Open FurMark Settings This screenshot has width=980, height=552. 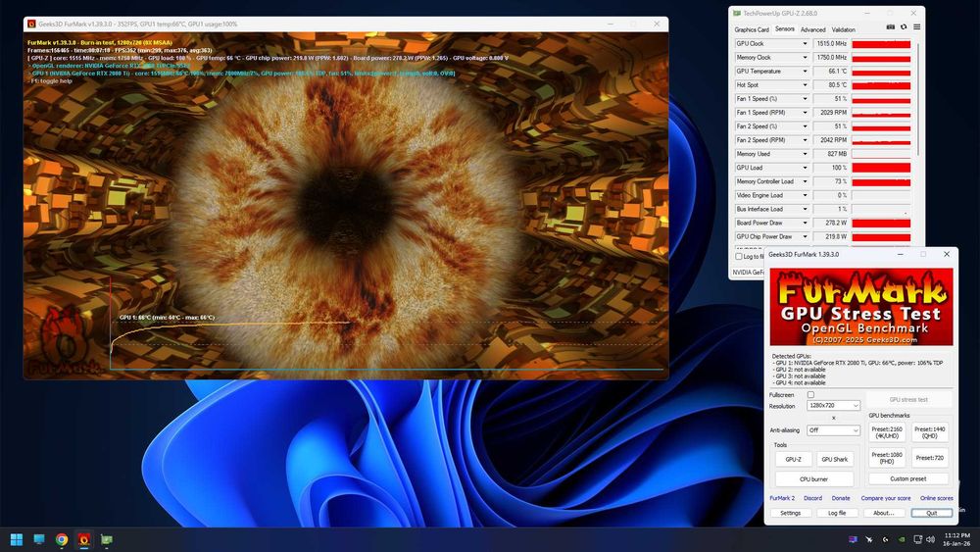[790, 513]
